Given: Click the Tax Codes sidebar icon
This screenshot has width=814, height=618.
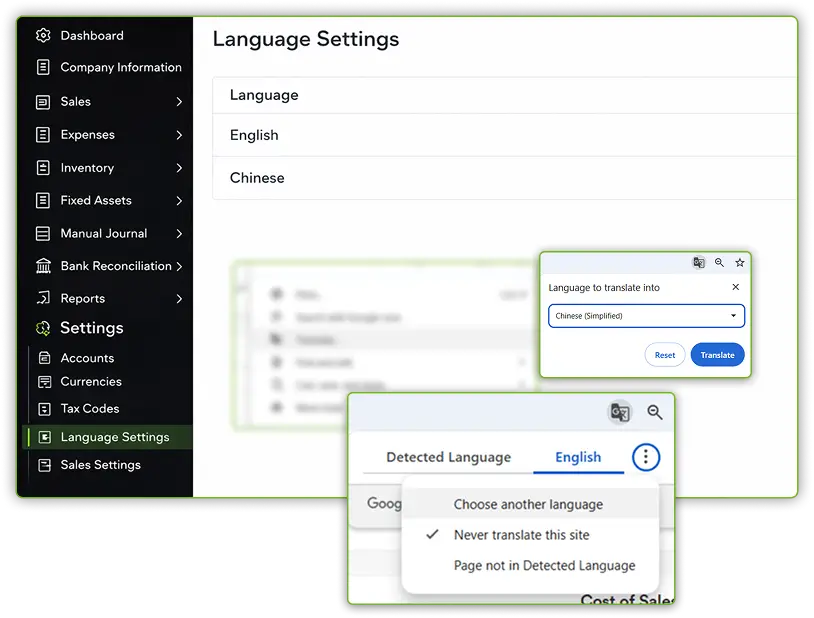Looking at the screenshot, I should click(x=44, y=409).
